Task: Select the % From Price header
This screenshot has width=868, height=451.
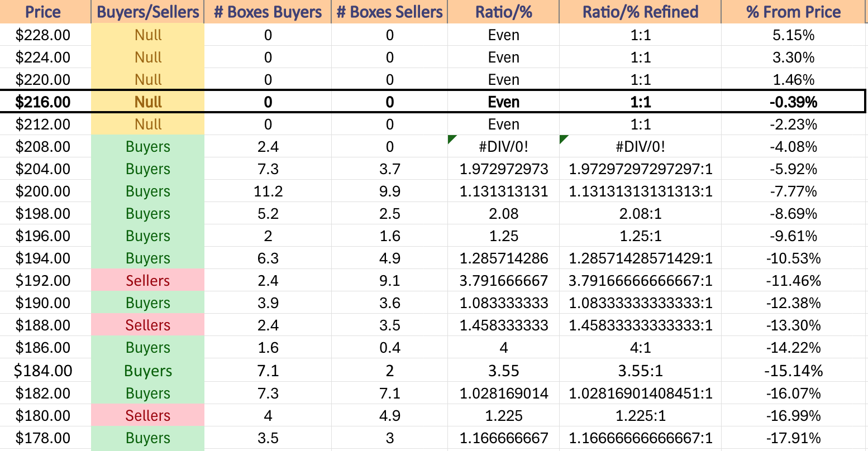Action: click(x=794, y=12)
